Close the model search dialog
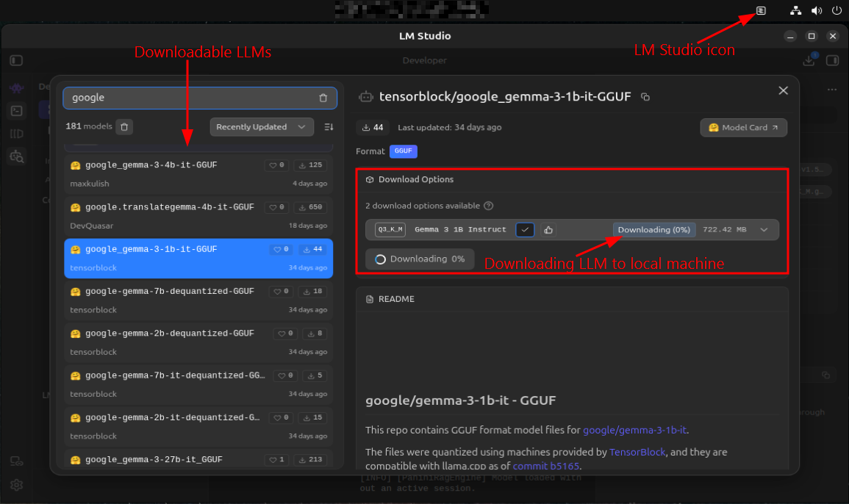This screenshot has width=849, height=504. (783, 90)
